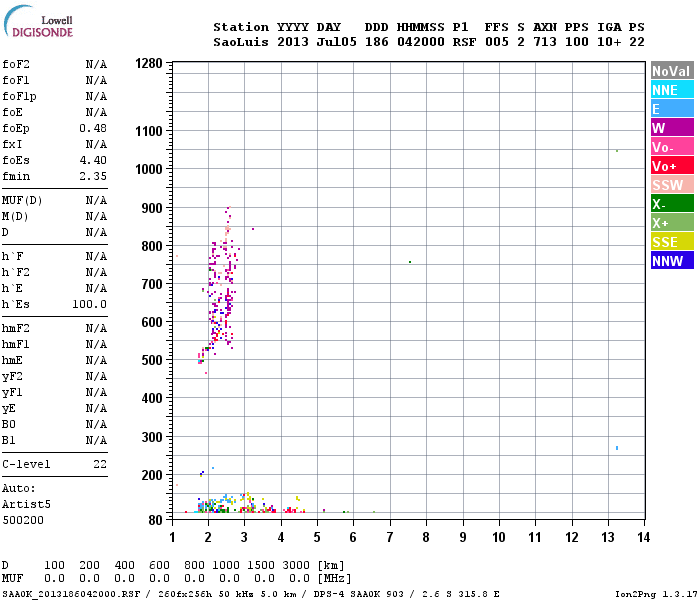The height and width of the screenshot is (600, 700).
Task: Click the C-level value 22
Action: (100, 464)
